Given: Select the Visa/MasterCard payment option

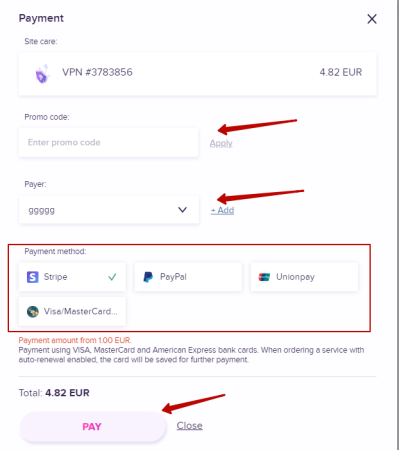Looking at the screenshot, I should (72, 312).
